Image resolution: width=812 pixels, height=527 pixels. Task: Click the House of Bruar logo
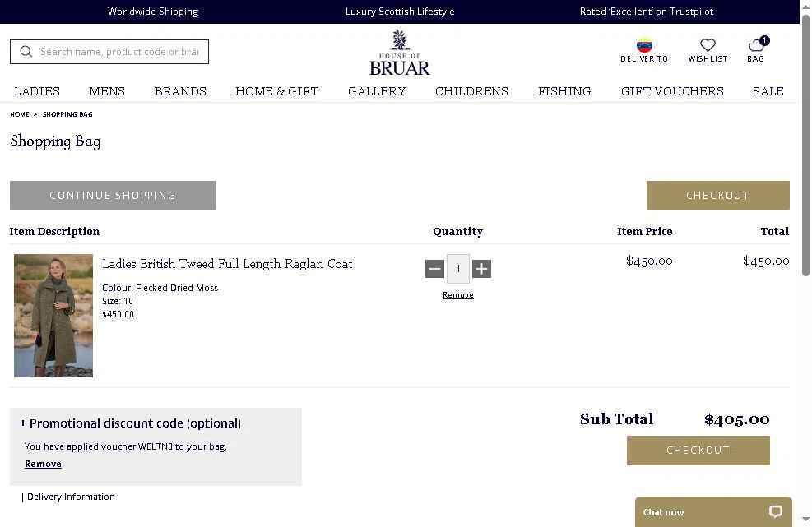(x=399, y=53)
